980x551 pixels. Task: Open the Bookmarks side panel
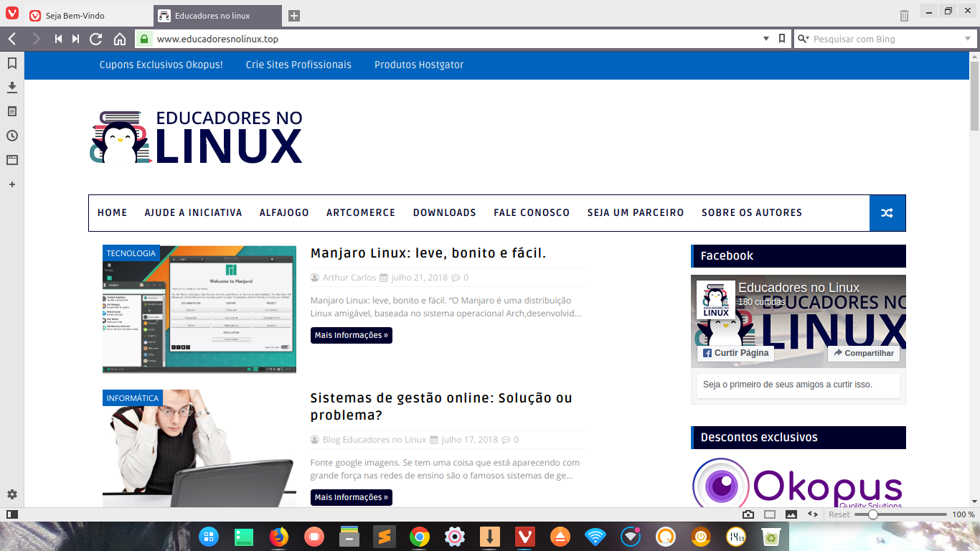tap(12, 63)
